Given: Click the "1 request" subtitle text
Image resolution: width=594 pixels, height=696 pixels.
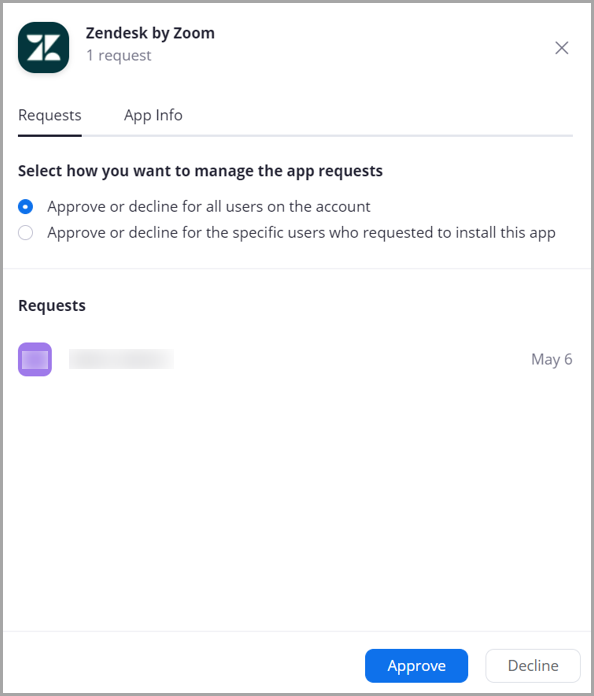Looking at the screenshot, I should coord(119,55).
